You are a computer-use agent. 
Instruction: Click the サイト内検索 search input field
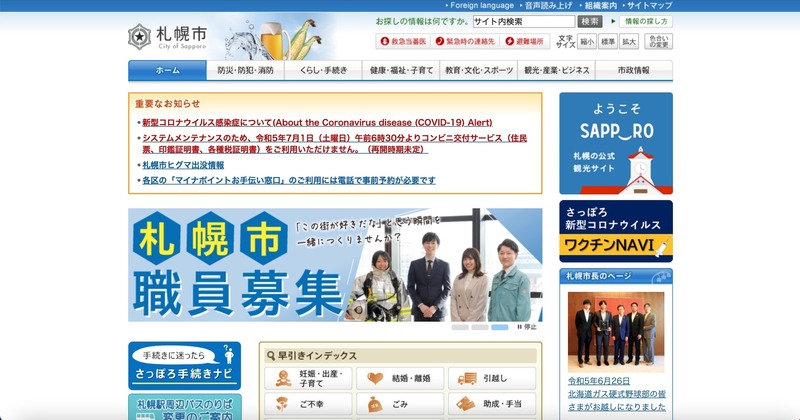click(524, 21)
